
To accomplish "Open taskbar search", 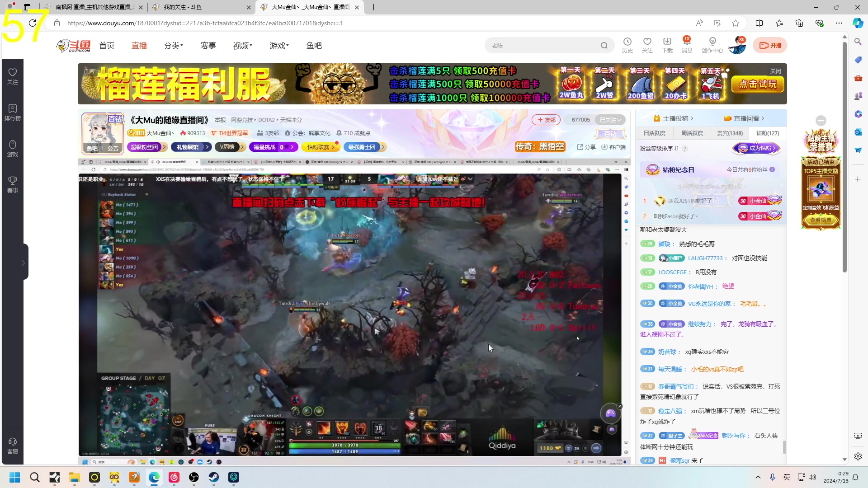I will (x=35, y=477).
